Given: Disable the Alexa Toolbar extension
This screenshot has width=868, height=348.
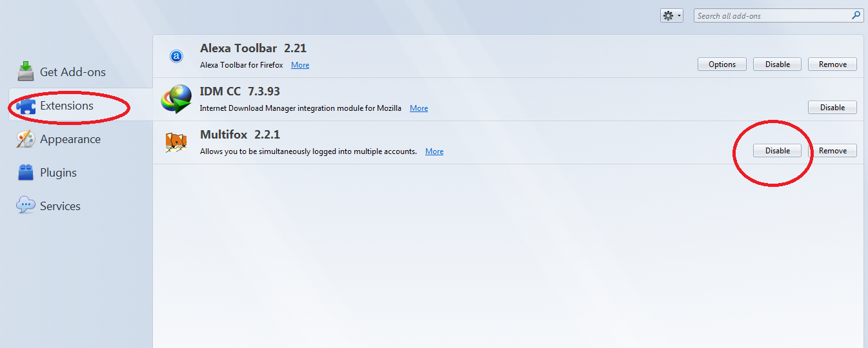Looking at the screenshot, I should pyautogui.click(x=778, y=64).
